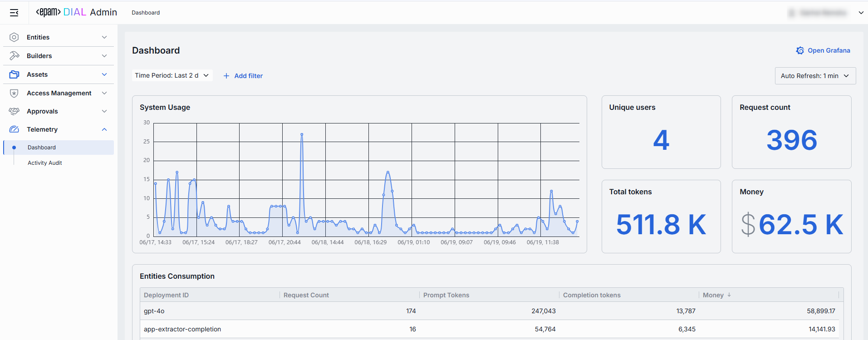Click the highest peak data point in chart
Viewport: 868px width, 340px height.
302,134
